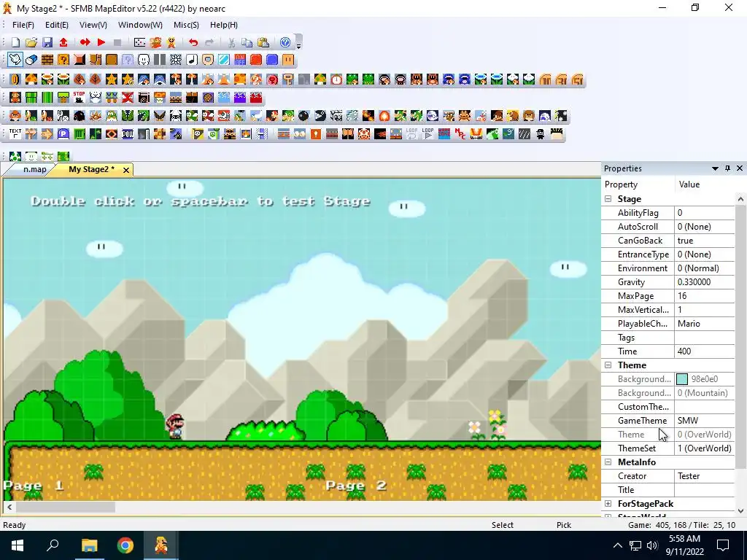Viewport: 747px width, 560px height.
Task: Open toolbar overflow options arrow
Action: (x=298, y=46)
